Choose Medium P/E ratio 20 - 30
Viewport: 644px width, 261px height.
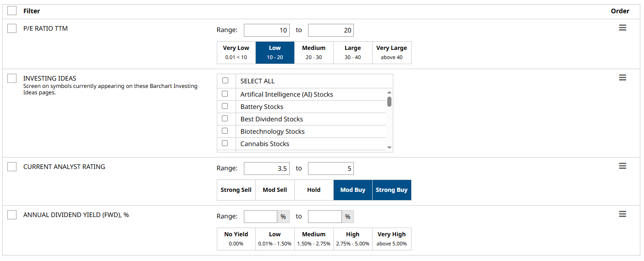[x=314, y=53]
